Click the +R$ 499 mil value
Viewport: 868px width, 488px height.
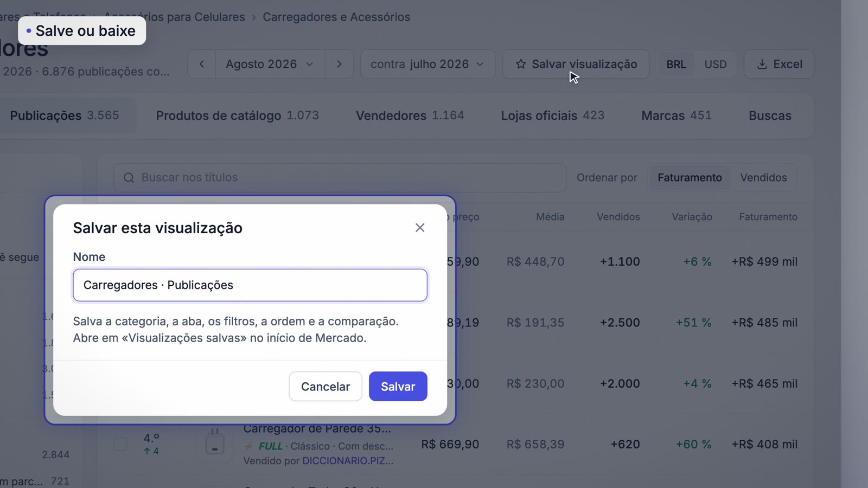(x=764, y=261)
